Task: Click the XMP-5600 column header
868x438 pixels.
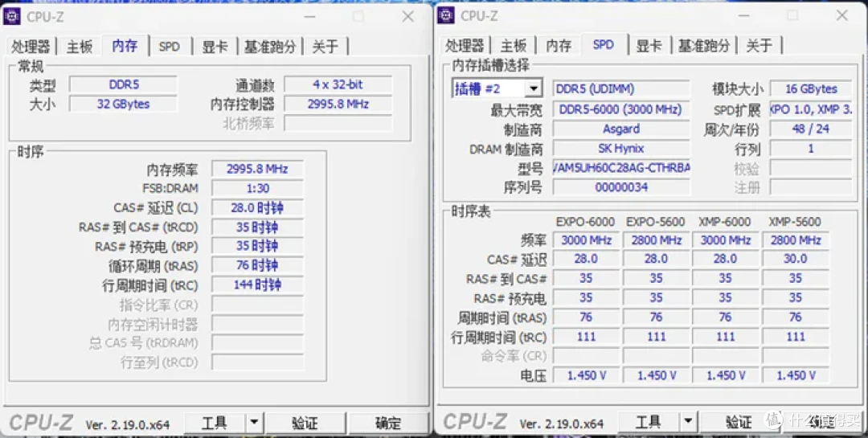Action: 795,222
